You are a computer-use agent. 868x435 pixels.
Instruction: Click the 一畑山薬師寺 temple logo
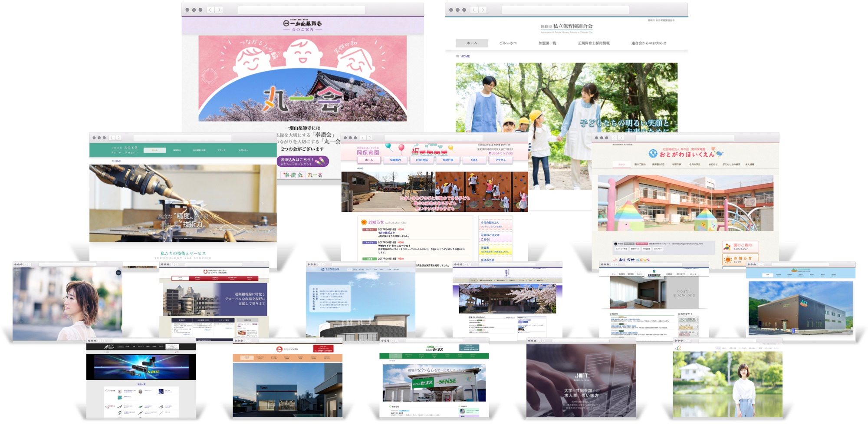[302, 23]
